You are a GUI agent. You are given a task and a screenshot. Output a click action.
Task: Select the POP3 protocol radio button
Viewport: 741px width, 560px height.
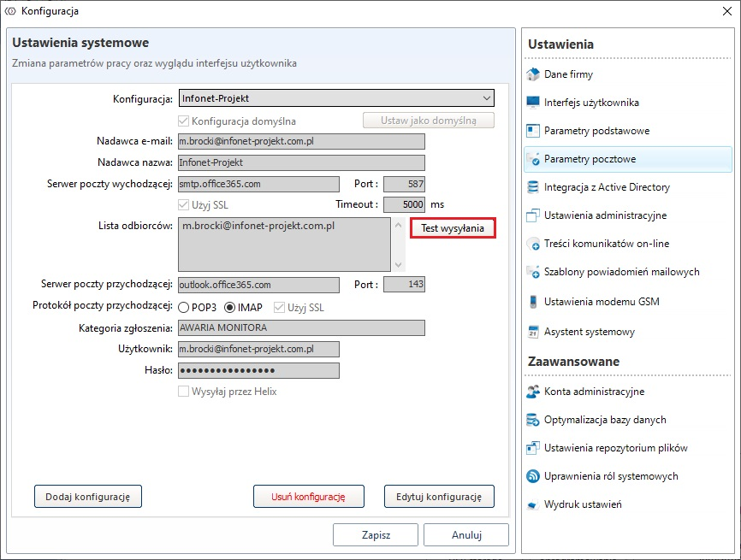pos(184,307)
